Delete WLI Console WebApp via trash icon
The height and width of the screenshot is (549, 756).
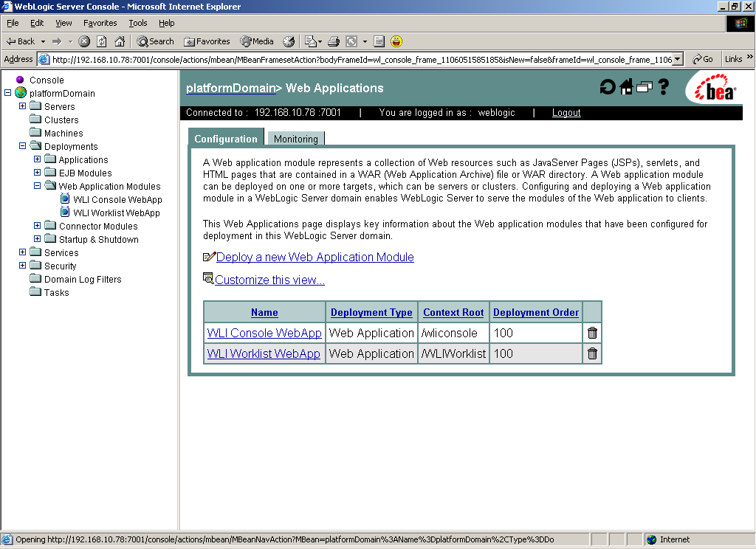coord(592,333)
